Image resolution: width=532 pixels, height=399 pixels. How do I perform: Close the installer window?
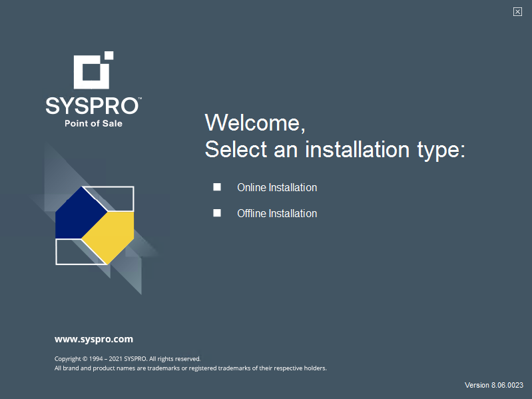click(x=517, y=11)
